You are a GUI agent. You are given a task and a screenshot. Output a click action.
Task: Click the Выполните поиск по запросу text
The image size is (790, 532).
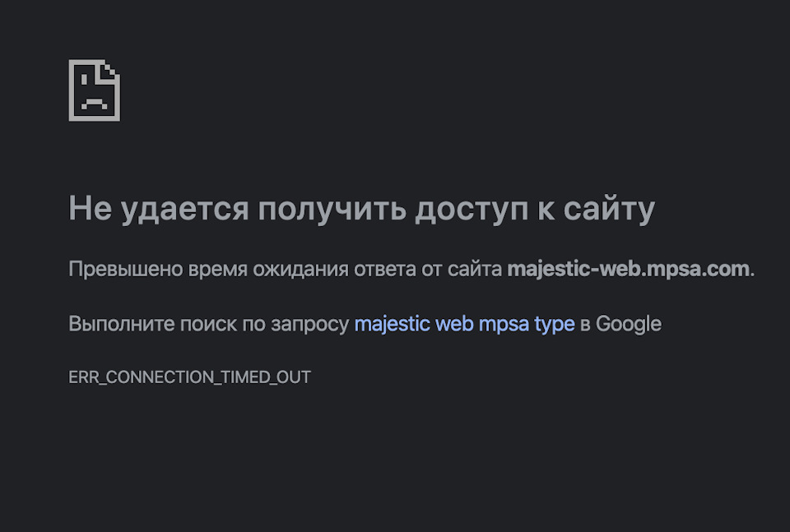pos(208,325)
